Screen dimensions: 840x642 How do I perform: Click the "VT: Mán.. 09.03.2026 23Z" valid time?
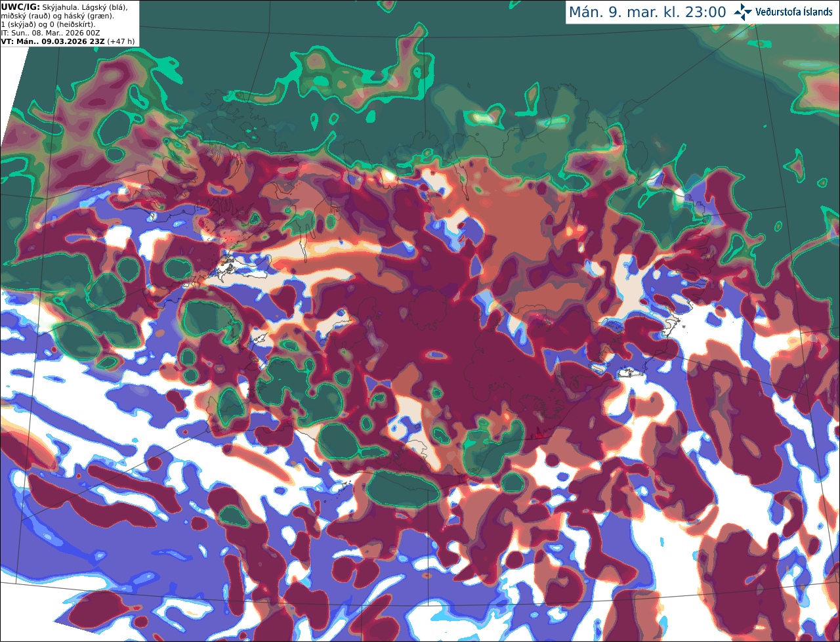pyautogui.click(x=52, y=41)
